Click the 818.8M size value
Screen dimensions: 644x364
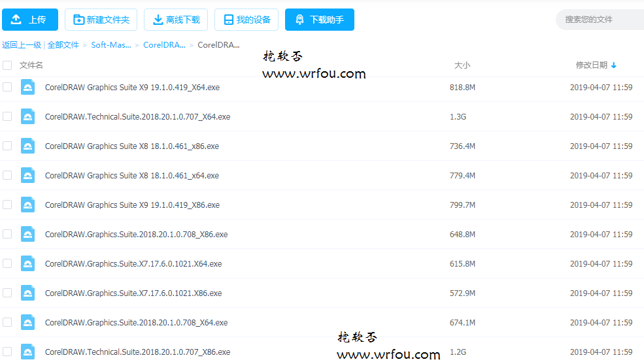point(462,88)
